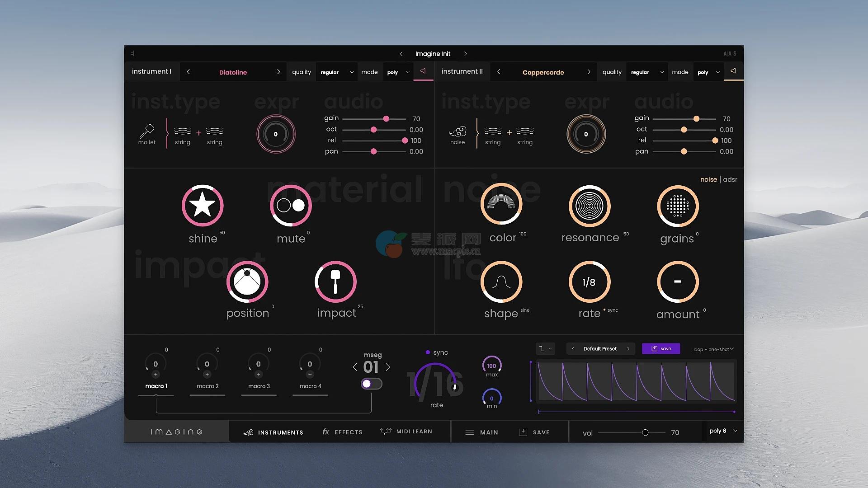
Task: Click the mute knob with two circles
Action: pos(291,205)
